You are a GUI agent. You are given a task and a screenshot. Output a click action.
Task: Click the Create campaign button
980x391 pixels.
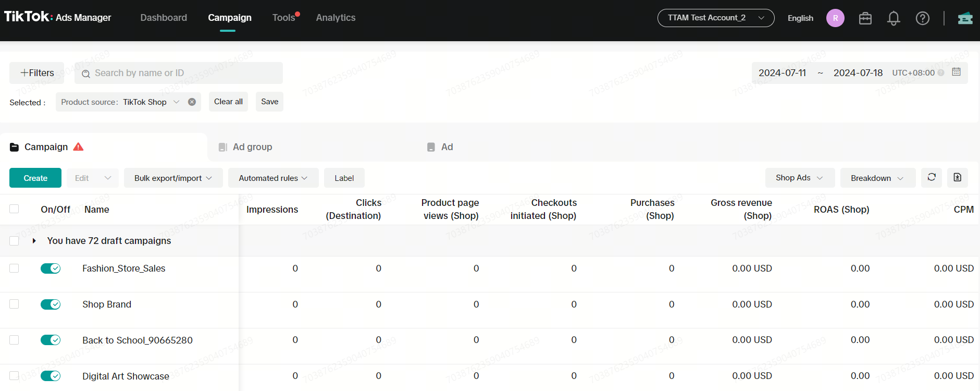tap(35, 178)
